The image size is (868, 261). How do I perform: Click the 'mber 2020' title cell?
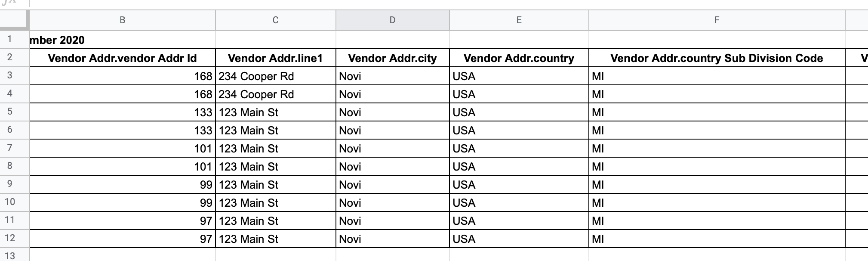coord(123,40)
